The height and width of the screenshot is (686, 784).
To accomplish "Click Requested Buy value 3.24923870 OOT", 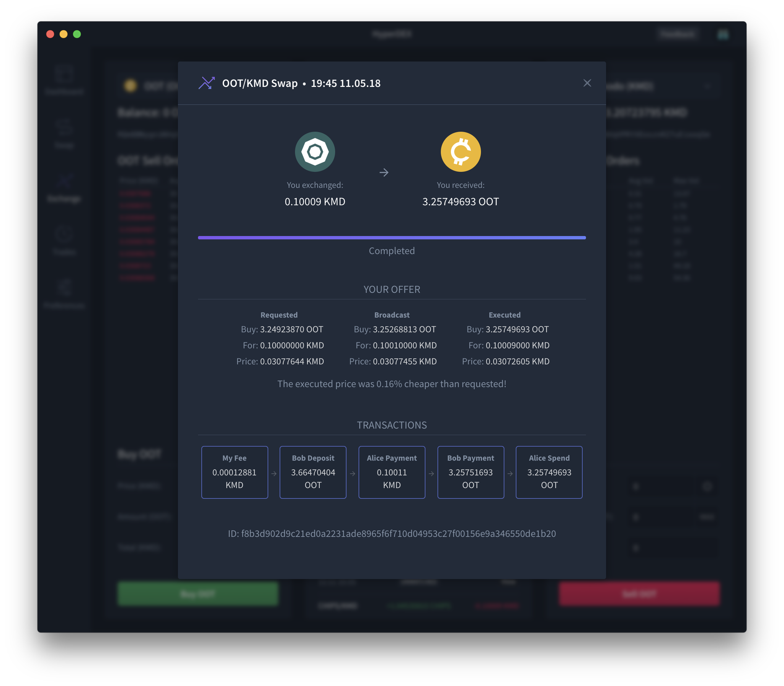I will 291,329.
